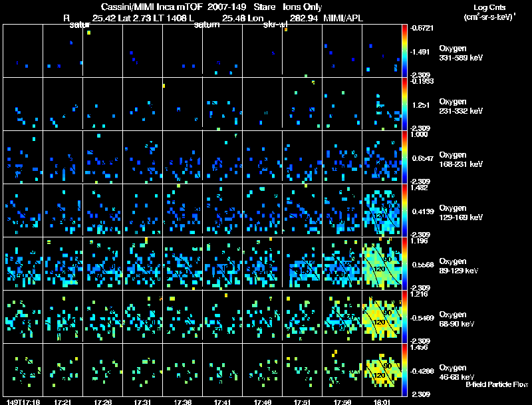This screenshot has height=405, width=532.
Task: Click the Oxygen 129-169 keV color bar
Action: (x=404, y=210)
